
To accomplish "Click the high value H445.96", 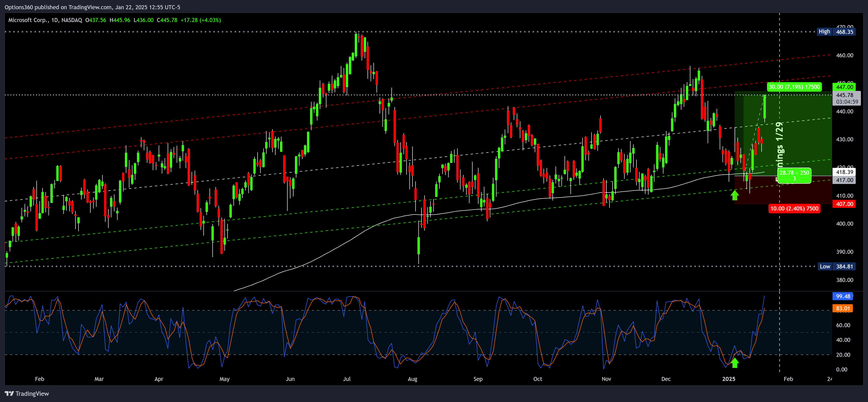I will (120, 20).
